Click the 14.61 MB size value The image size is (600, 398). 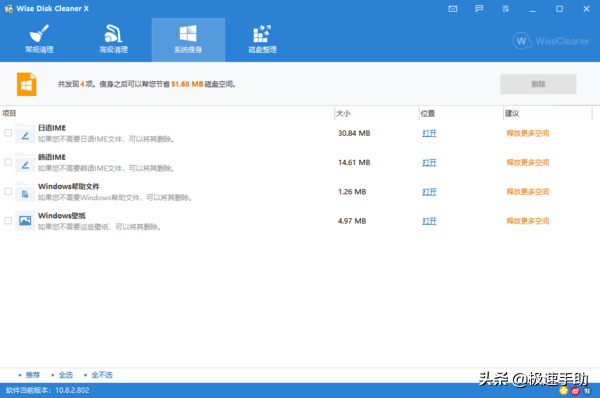point(354,163)
